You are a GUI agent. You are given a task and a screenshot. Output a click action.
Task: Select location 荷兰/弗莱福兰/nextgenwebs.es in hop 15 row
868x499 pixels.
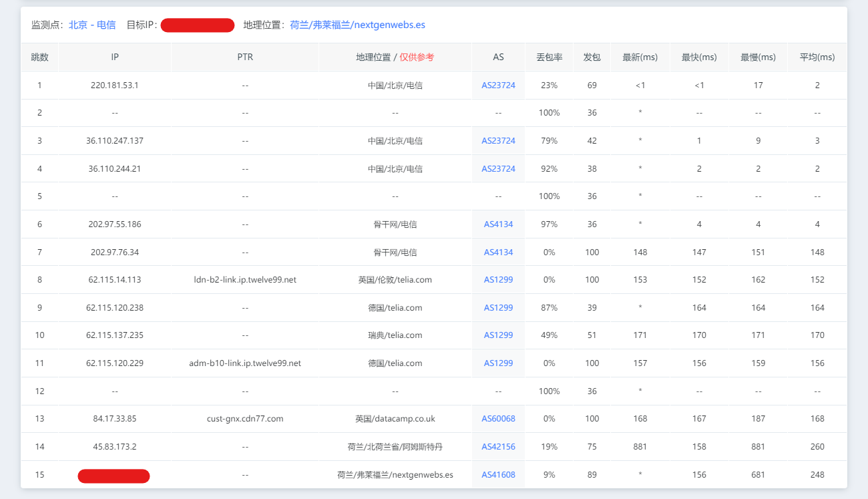[395, 475]
